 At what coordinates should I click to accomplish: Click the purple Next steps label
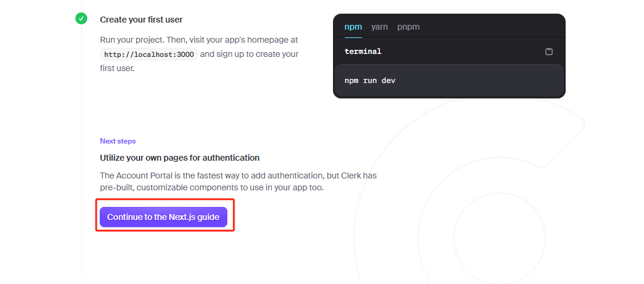[118, 141]
